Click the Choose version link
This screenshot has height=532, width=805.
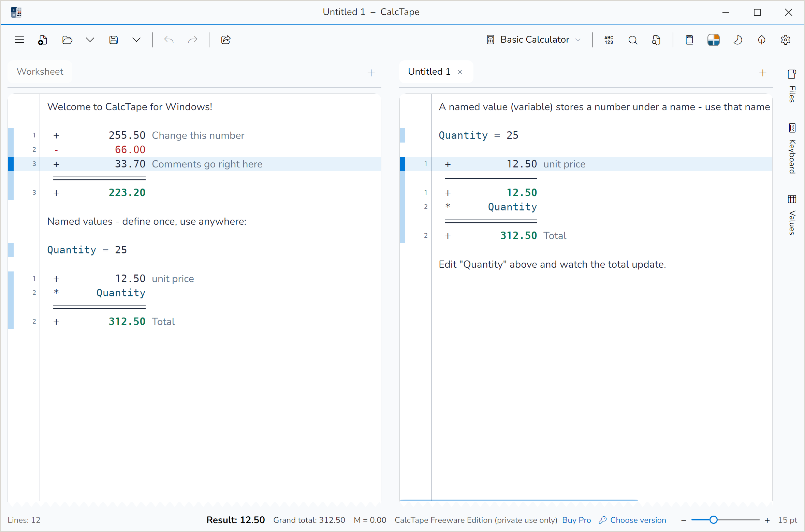coord(638,520)
